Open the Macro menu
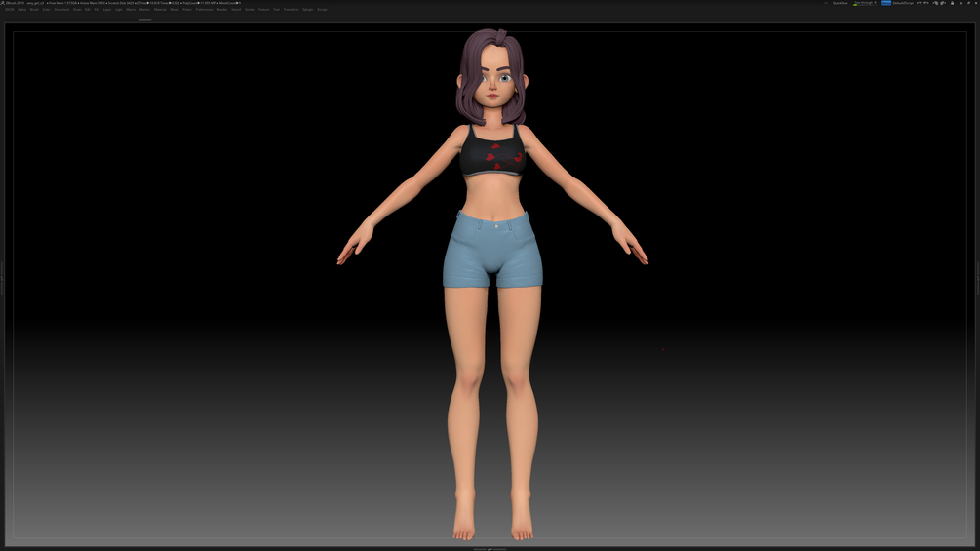Image resolution: width=980 pixels, height=551 pixels. (131, 10)
